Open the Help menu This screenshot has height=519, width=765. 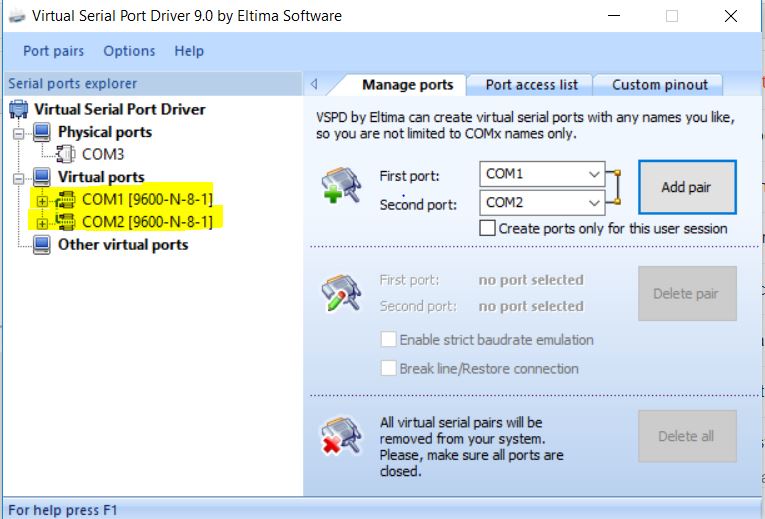click(189, 51)
